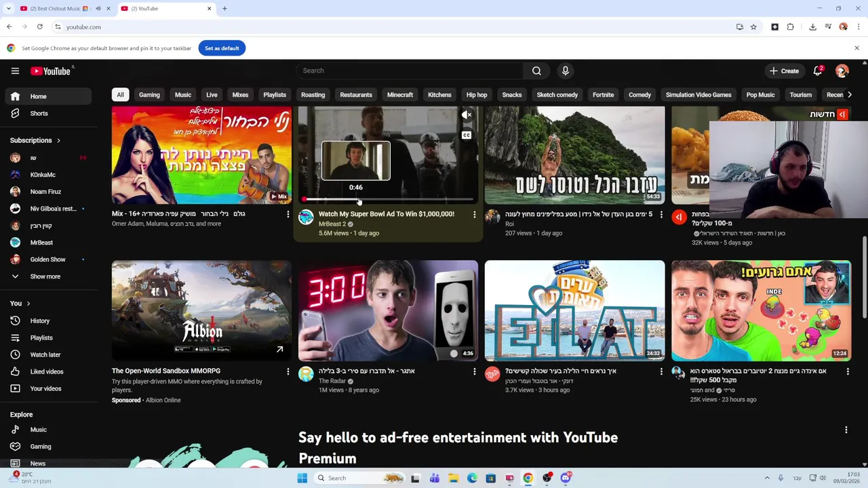Viewport: 868px width, 488px height.
Task: Open the notifications bell
Action: click(x=818, y=70)
